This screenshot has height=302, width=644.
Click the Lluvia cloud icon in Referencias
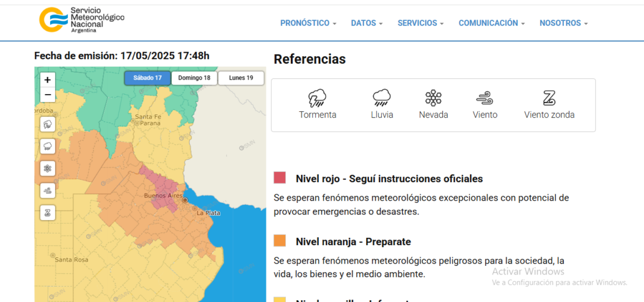pos(382,98)
